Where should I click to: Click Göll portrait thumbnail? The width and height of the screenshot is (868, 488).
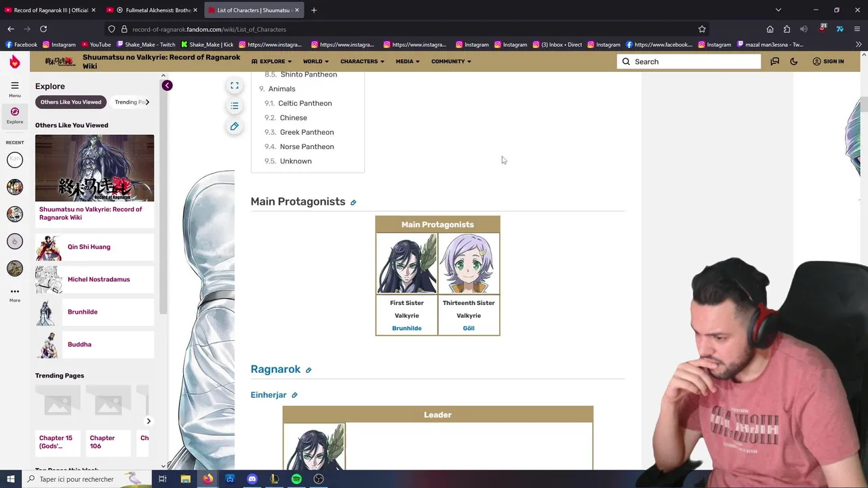click(469, 264)
